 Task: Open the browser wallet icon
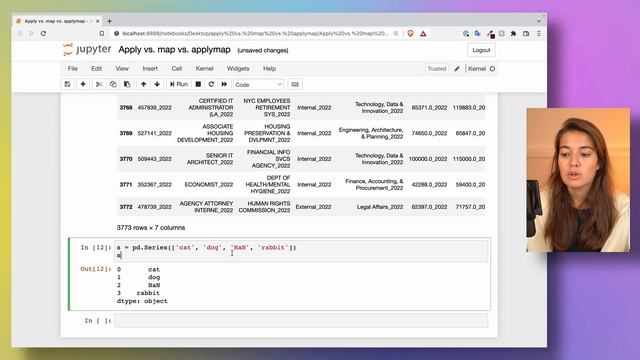[526, 33]
